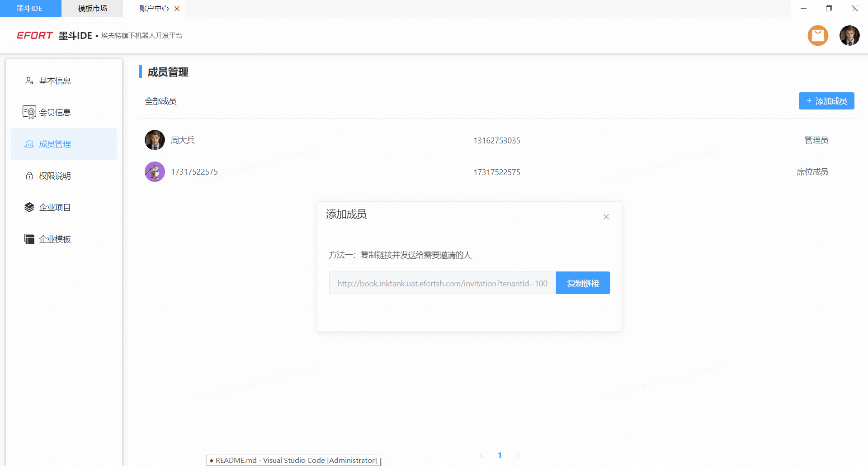Go to the next page arrow
The width and height of the screenshot is (868, 466).
518,455
